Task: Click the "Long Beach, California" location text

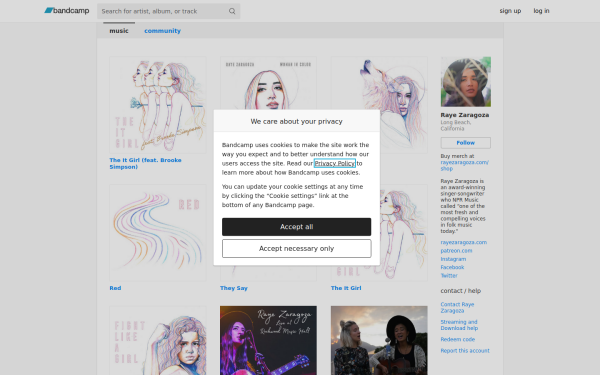Action: [x=456, y=126]
